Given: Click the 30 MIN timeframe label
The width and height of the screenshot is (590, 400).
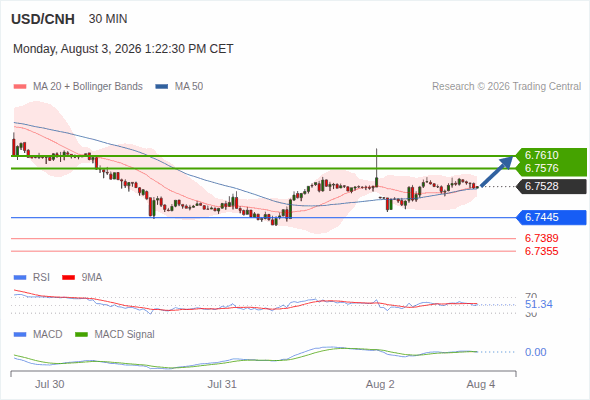Looking at the screenshot, I should (108, 19).
